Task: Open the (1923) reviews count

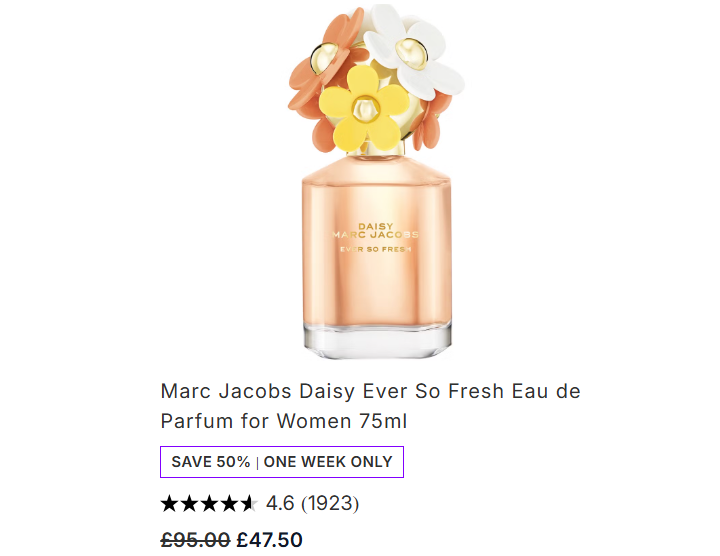Action: pyautogui.click(x=330, y=504)
